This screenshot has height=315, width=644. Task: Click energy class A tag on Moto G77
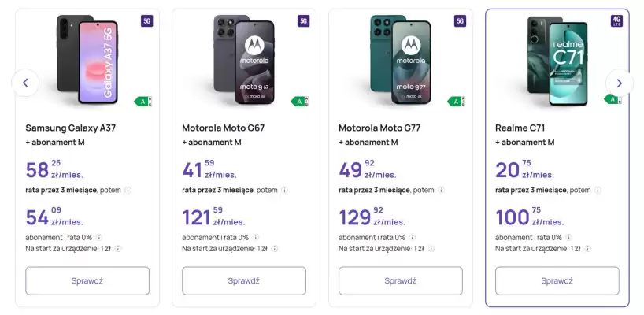coord(457,101)
